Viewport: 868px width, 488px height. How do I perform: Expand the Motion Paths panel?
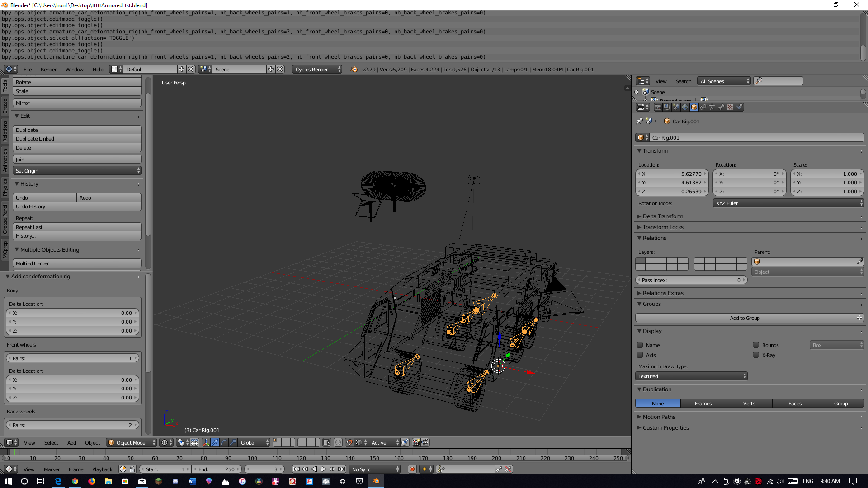(658, 417)
